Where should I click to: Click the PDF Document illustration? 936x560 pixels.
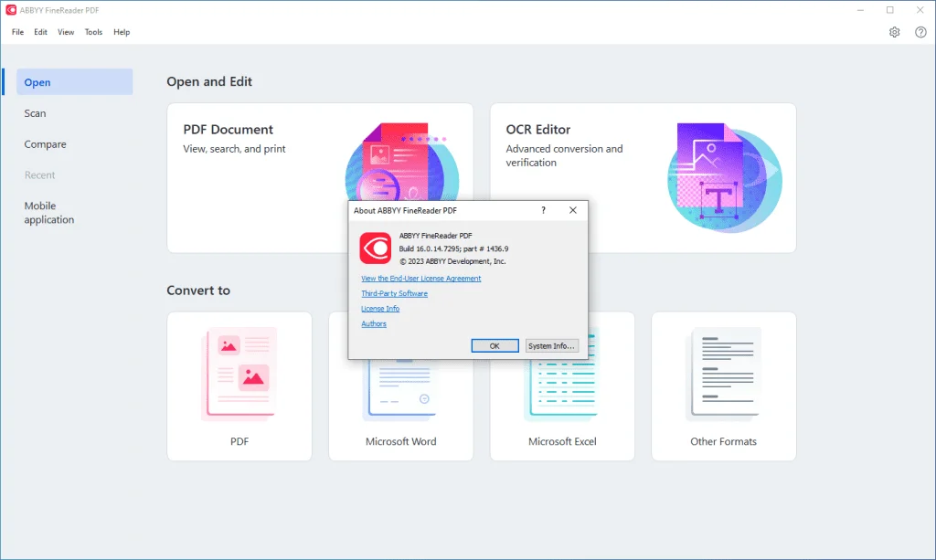(x=402, y=162)
